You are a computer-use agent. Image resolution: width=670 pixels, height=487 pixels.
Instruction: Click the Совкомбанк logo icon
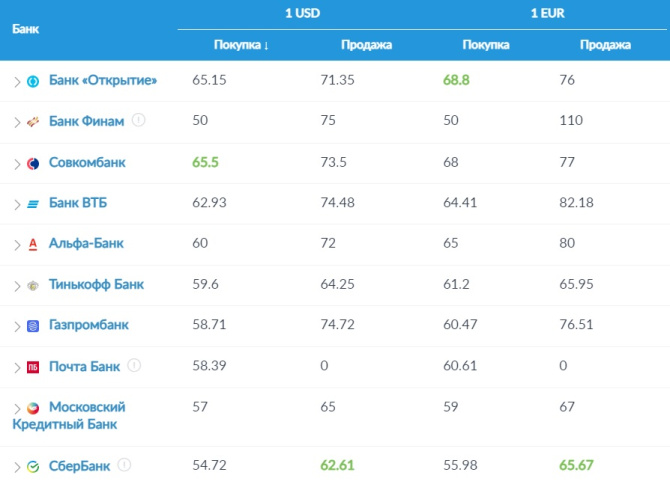[x=33, y=163]
